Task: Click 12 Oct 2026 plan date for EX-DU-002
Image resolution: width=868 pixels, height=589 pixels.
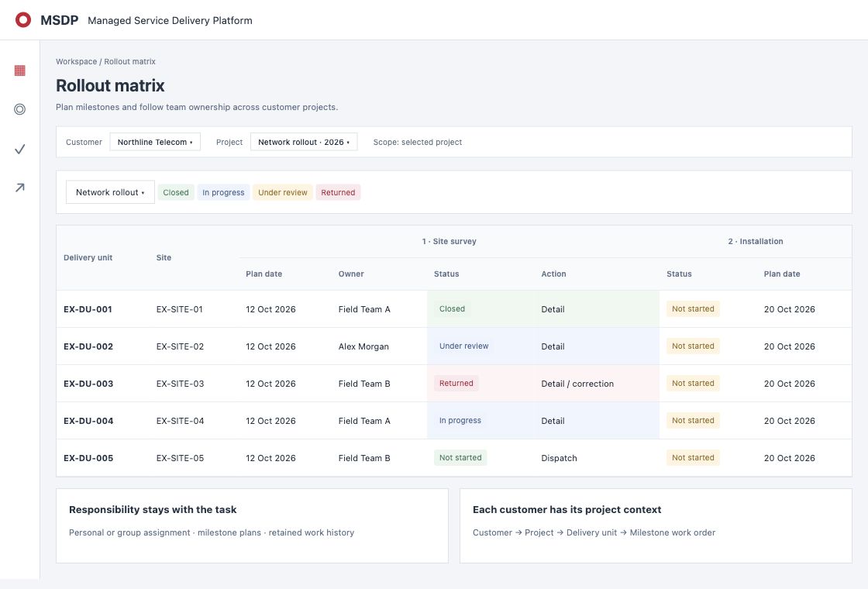Action: (270, 346)
